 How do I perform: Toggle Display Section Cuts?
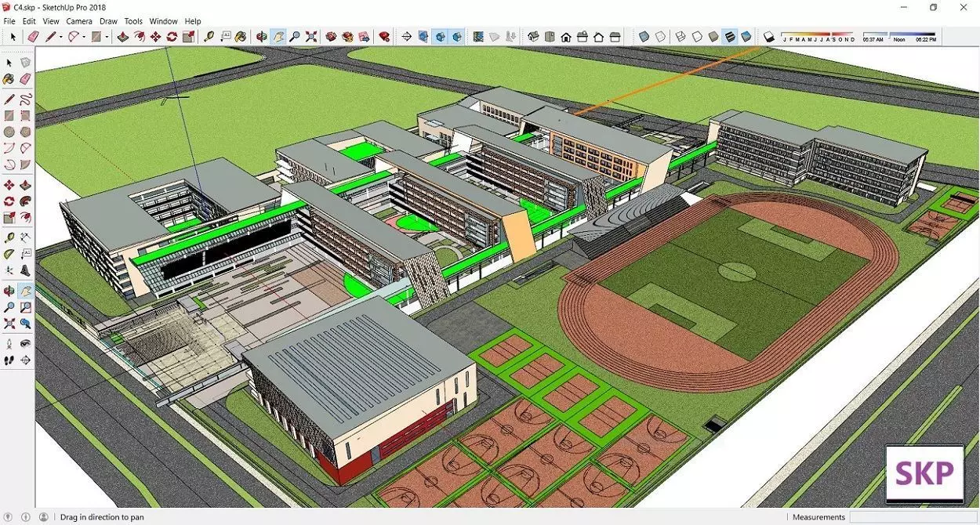click(440, 36)
